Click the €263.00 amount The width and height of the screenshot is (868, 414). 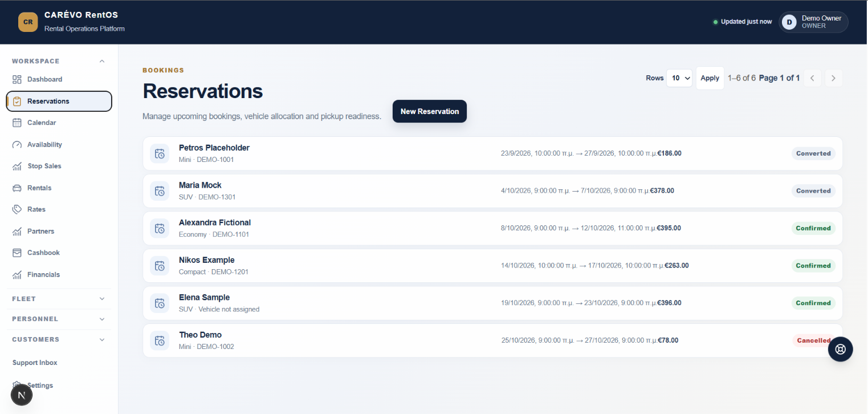click(x=677, y=266)
